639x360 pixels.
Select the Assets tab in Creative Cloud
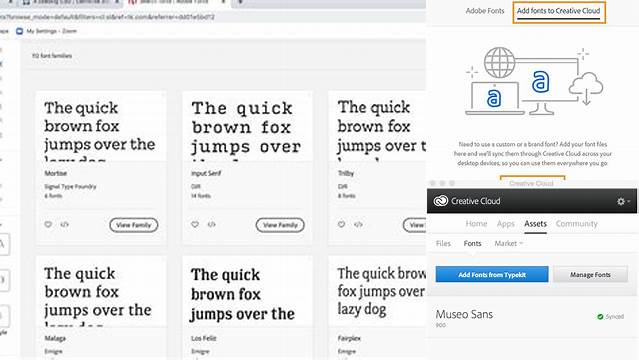click(x=535, y=223)
